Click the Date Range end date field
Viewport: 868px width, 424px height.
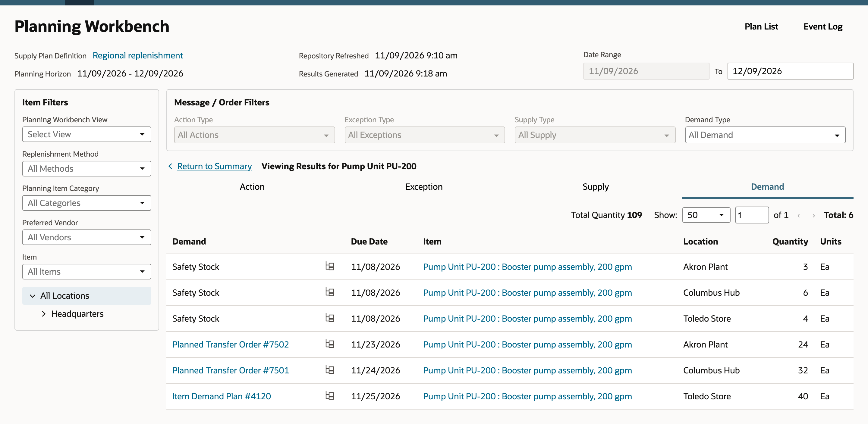pos(790,71)
